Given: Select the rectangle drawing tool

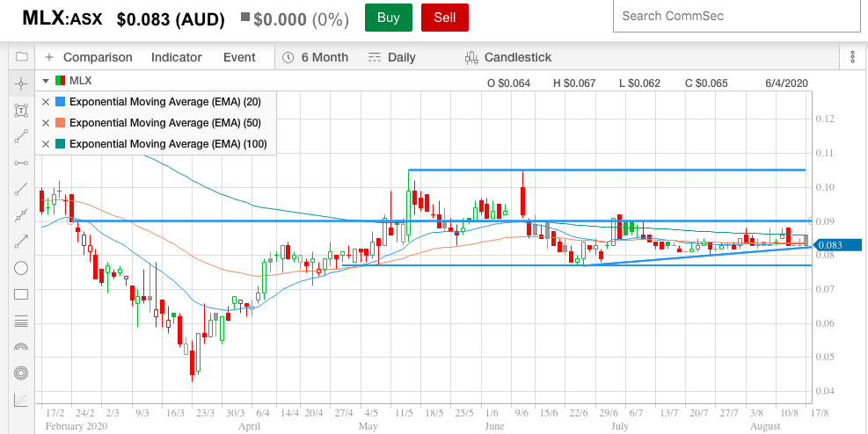Looking at the screenshot, I should pos(21,294).
